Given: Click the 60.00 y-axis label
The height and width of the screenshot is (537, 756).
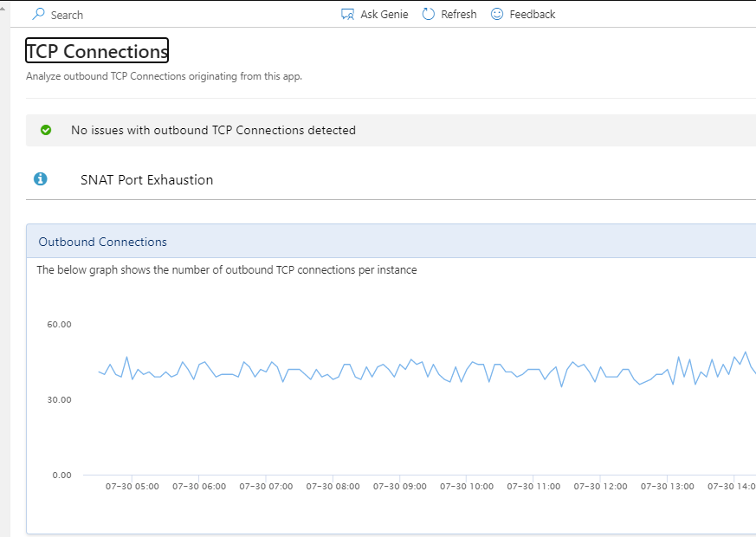Looking at the screenshot, I should pyautogui.click(x=59, y=324).
